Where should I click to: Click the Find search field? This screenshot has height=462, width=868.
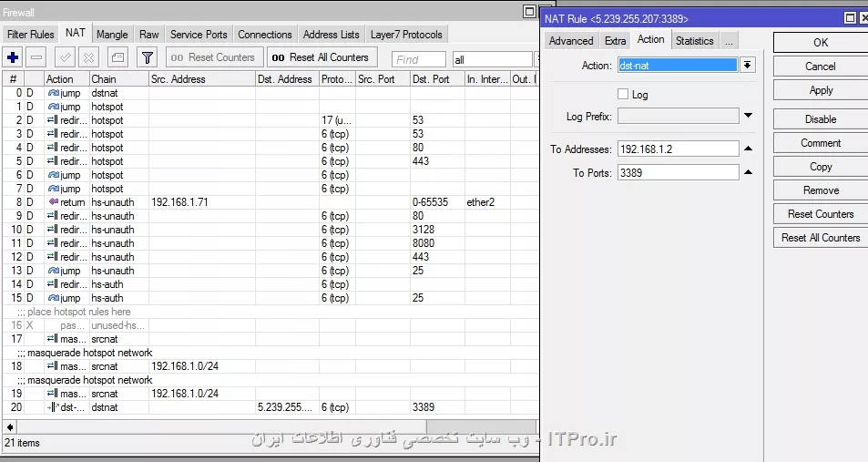point(418,59)
